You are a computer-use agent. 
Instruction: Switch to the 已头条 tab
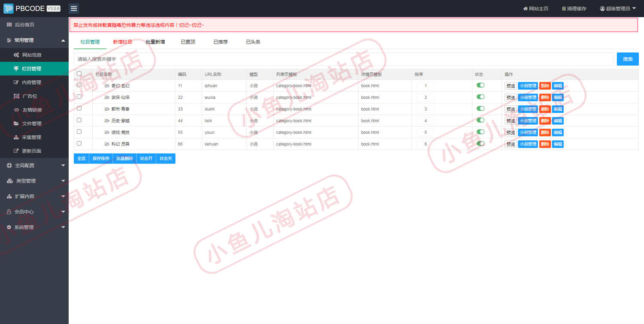[253, 42]
